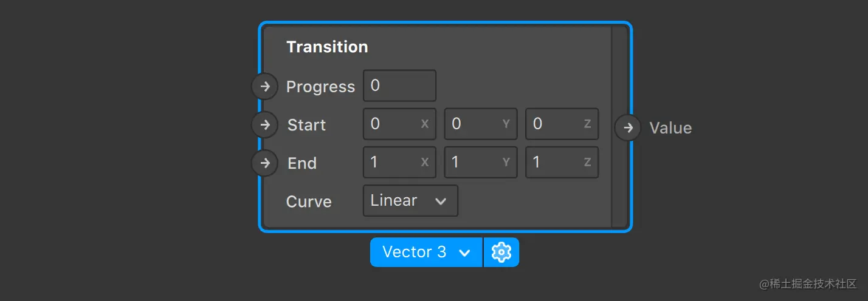
Task: Click the End Y value field
Action: click(480, 163)
